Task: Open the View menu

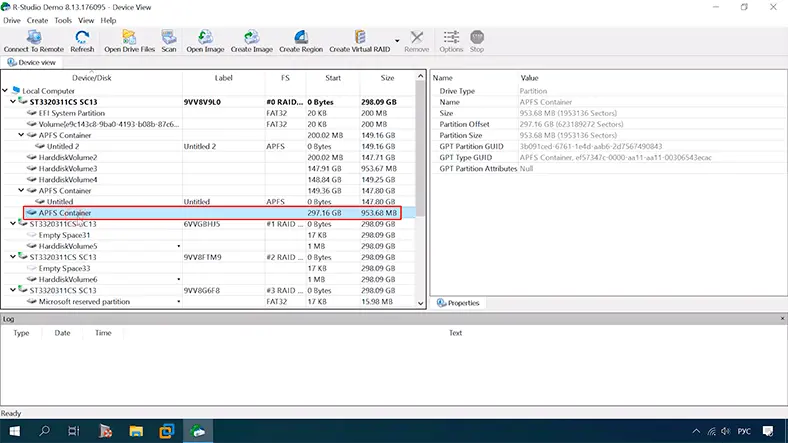Action: click(86, 20)
